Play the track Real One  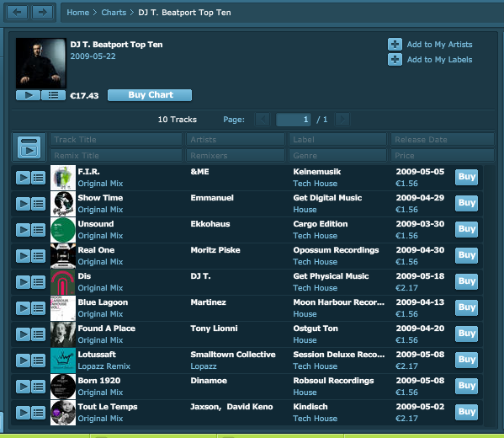(x=24, y=256)
